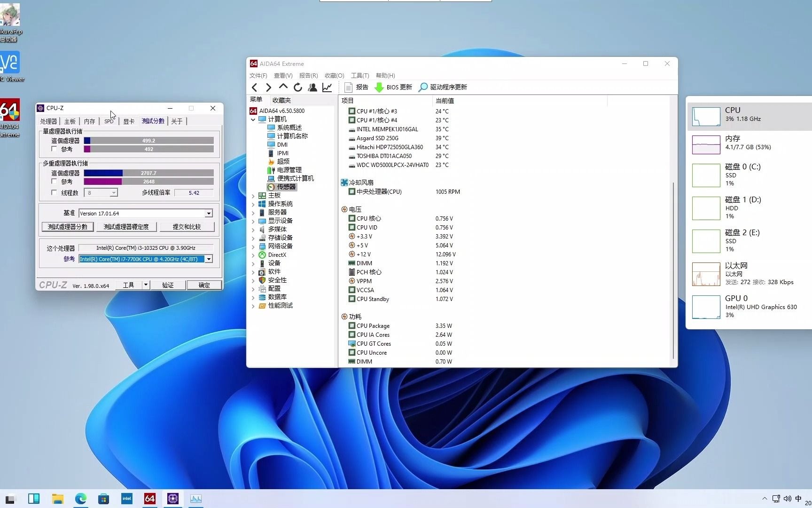This screenshot has height=508, width=812.
Task: Expand the 操作系统 tree node
Action: (253, 204)
